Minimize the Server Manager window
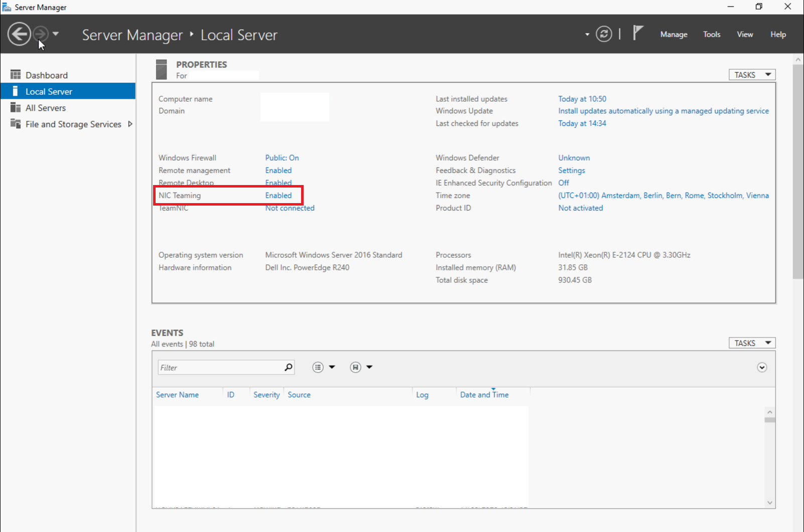 pos(731,7)
